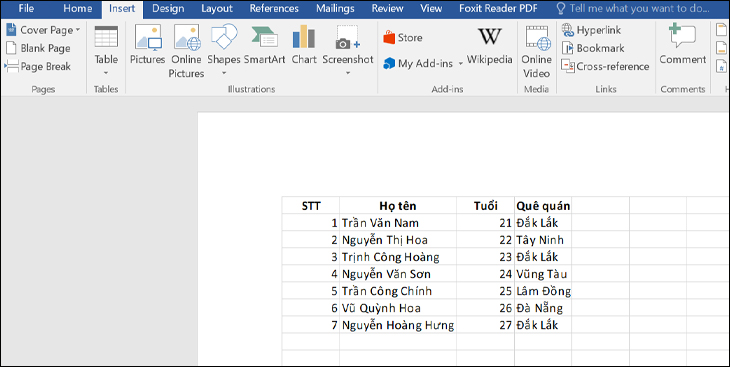Click the STT cell with number 5
Image resolution: width=730 pixels, height=367 pixels.
coord(311,291)
